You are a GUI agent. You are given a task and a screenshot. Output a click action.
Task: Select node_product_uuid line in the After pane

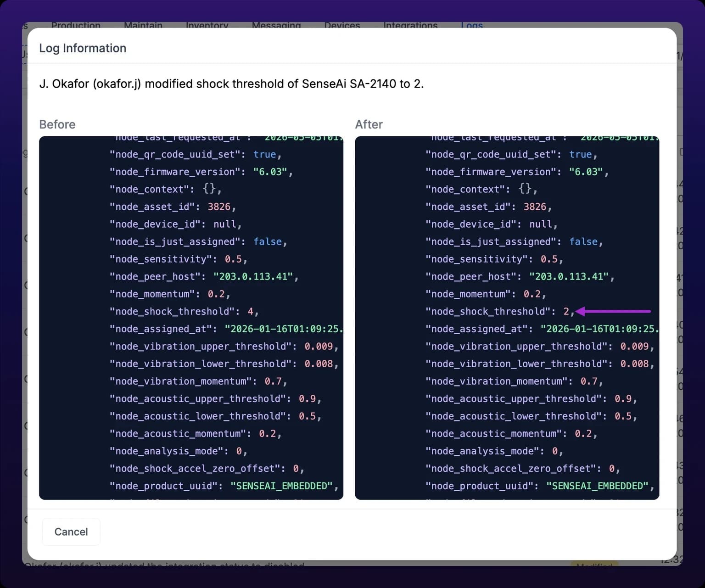pos(540,486)
